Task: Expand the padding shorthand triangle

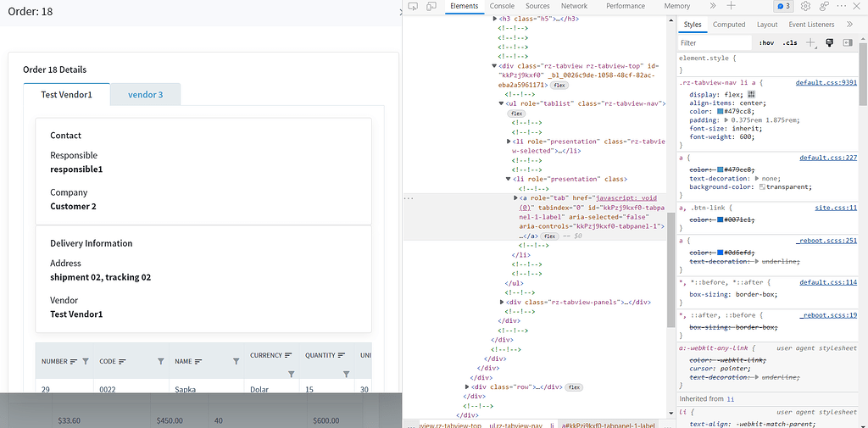Action: point(726,120)
